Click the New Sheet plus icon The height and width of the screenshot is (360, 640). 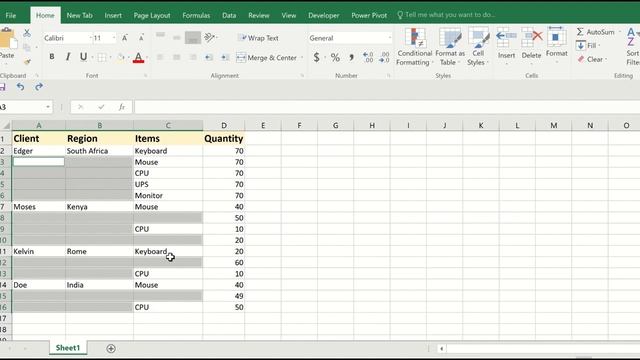111,348
